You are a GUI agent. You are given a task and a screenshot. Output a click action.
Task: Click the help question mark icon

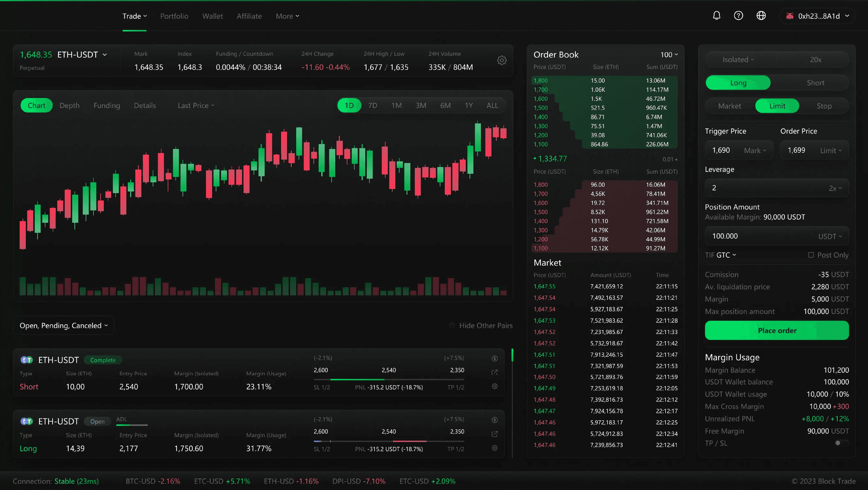[738, 16]
